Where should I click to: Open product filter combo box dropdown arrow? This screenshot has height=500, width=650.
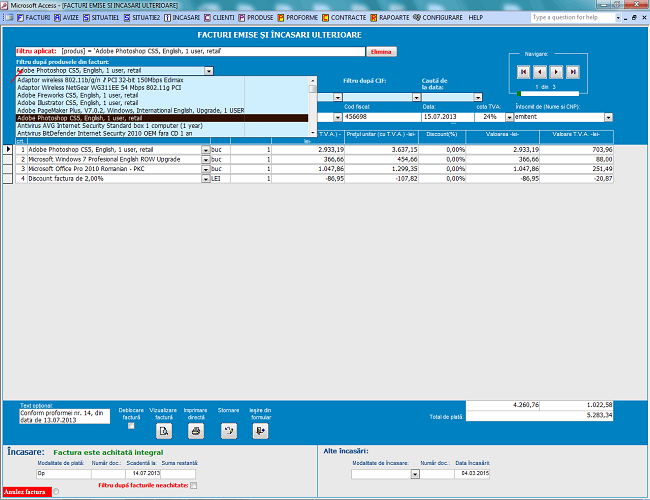tap(209, 71)
